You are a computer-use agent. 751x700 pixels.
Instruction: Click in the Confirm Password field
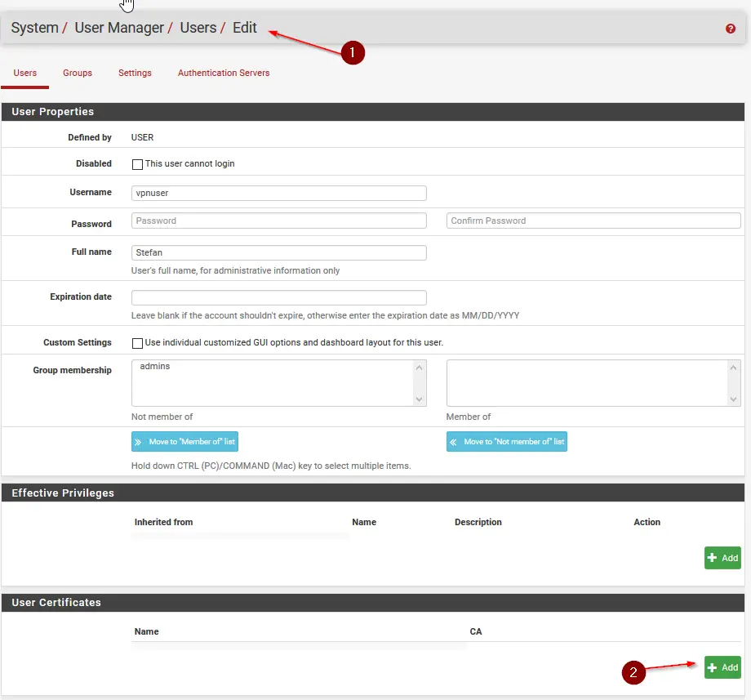(593, 221)
